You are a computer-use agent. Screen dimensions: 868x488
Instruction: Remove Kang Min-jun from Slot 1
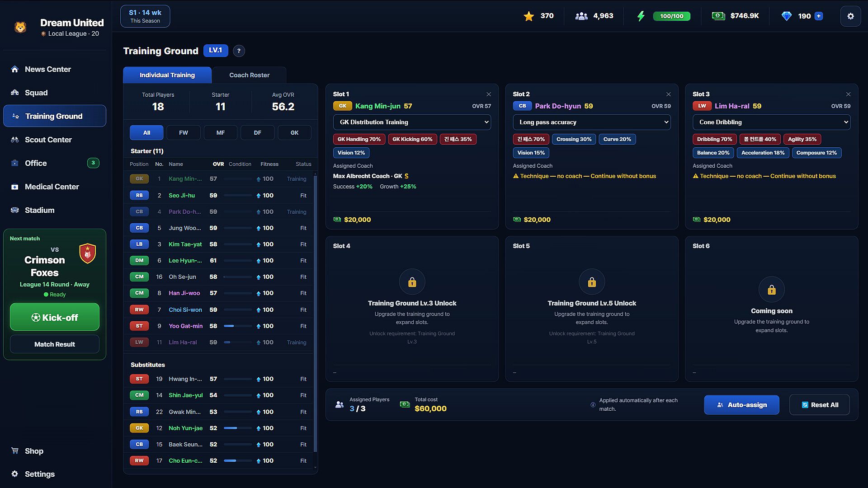[489, 94]
